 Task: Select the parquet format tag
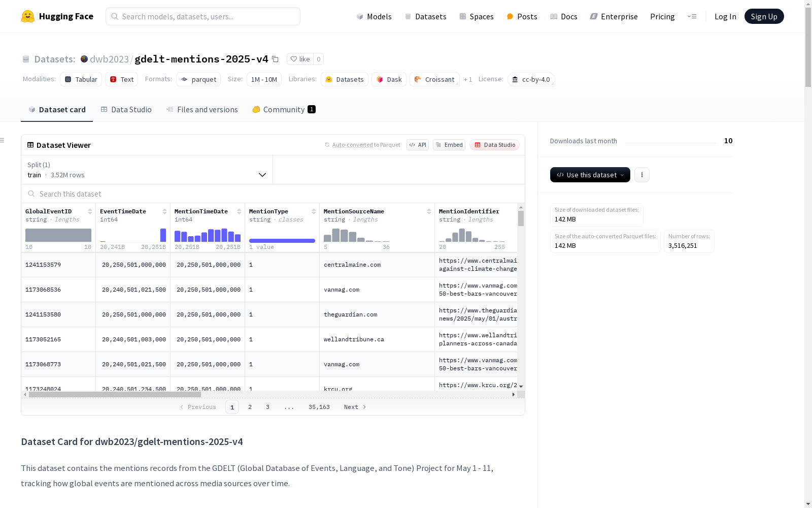click(198, 79)
